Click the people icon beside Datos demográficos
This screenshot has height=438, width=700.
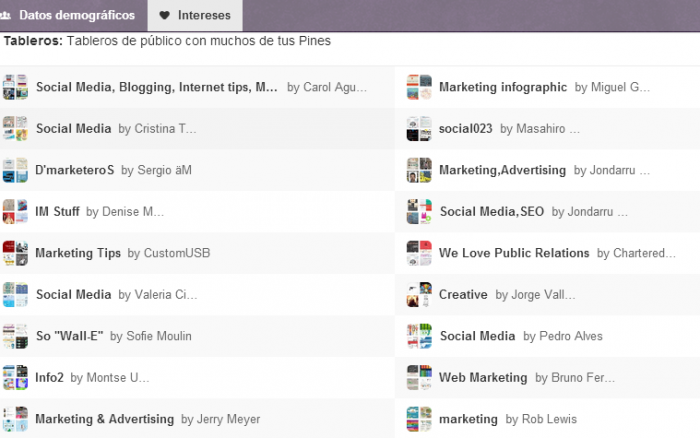click(5, 15)
